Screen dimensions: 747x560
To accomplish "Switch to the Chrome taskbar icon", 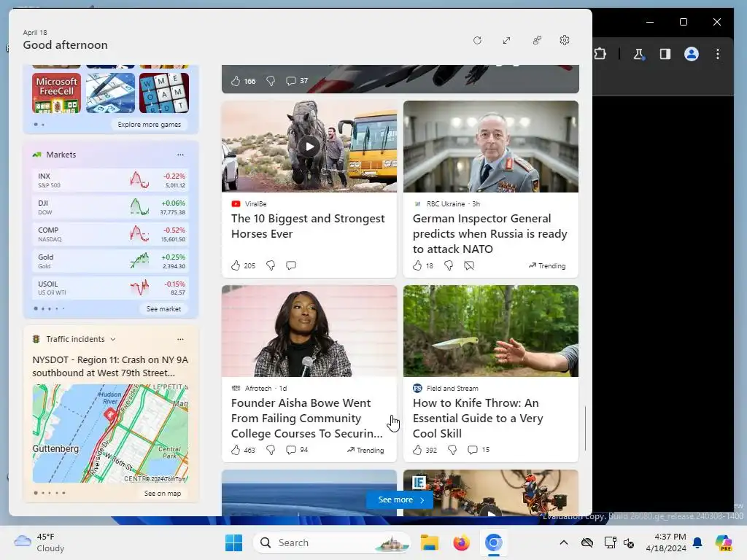I will pyautogui.click(x=494, y=542).
